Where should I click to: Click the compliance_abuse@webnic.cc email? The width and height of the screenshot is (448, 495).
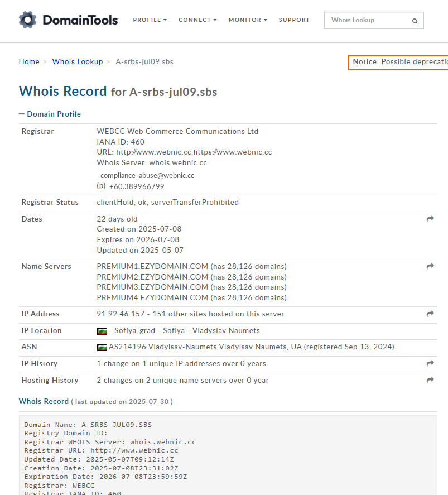[x=147, y=176]
